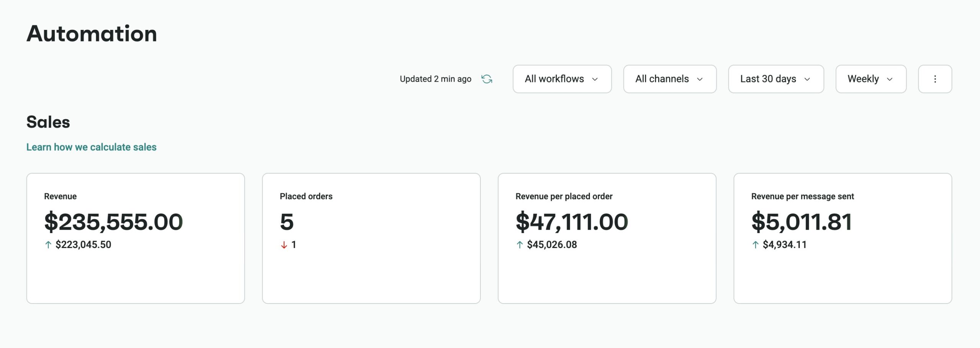This screenshot has height=348, width=980.
Task: Click the chevron beside Weekly
Action: coord(890,80)
